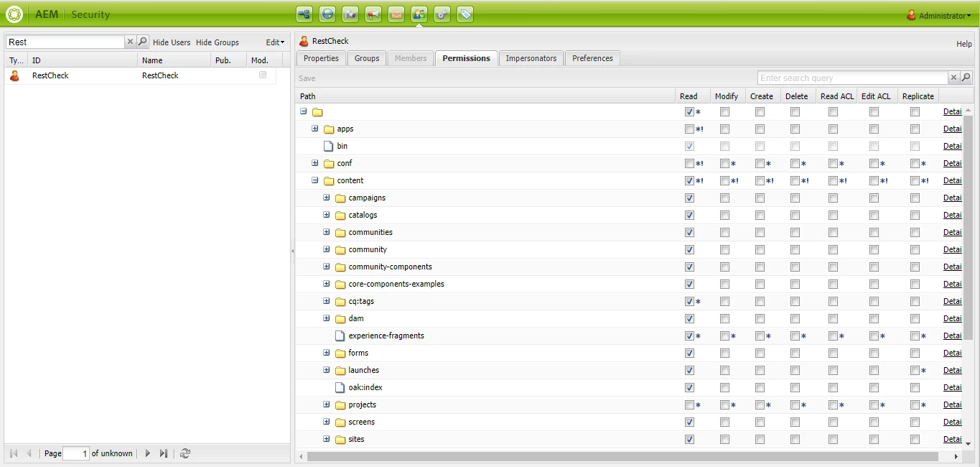
Task: Expand the cq:tags folder
Action: pos(326,301)
